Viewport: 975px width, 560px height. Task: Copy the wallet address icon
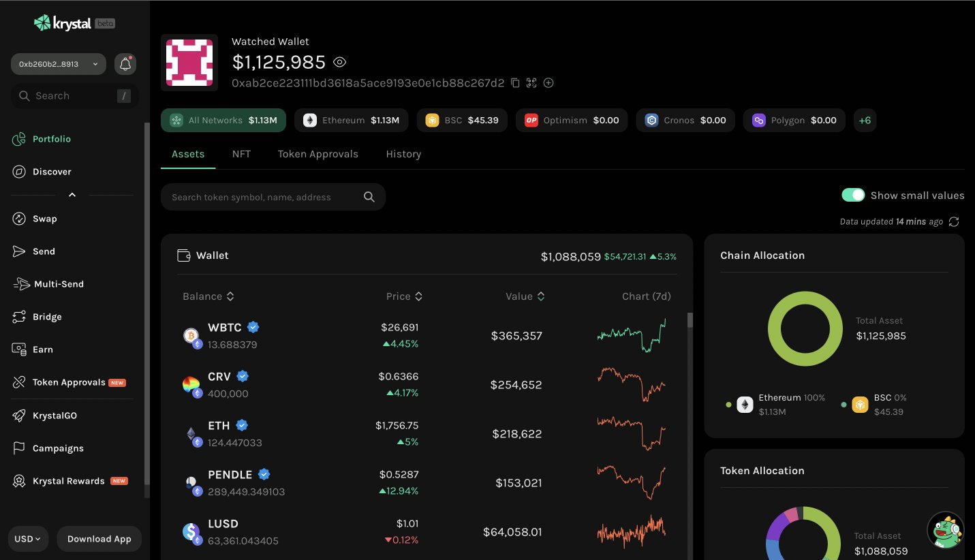[515, 83]
